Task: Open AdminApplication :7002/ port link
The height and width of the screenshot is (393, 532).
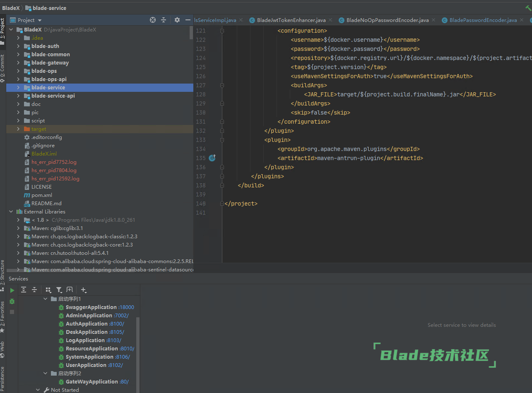Action: pos(121,316)
